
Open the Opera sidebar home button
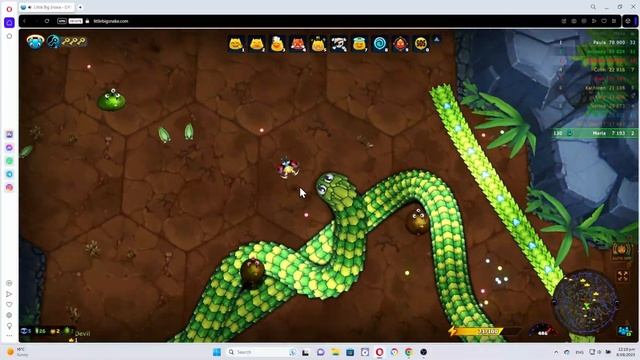pos(9,22)
